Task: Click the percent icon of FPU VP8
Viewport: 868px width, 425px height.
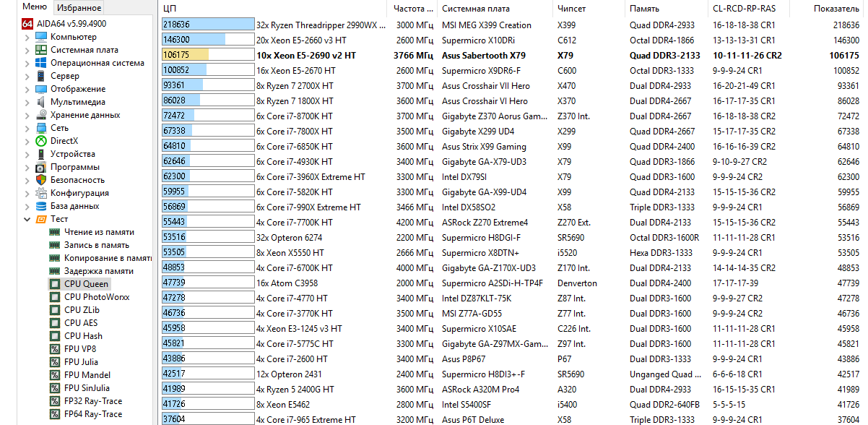Action: (x=54, y=349)
